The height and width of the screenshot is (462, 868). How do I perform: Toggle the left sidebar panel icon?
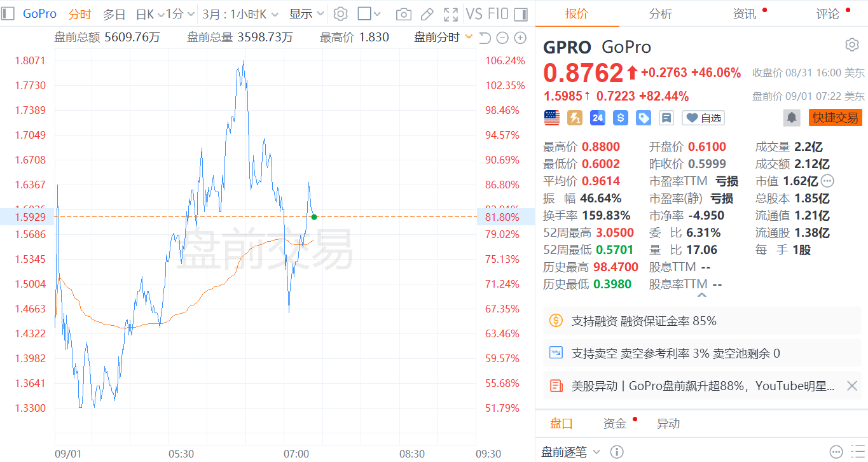(x=8, y=13)
